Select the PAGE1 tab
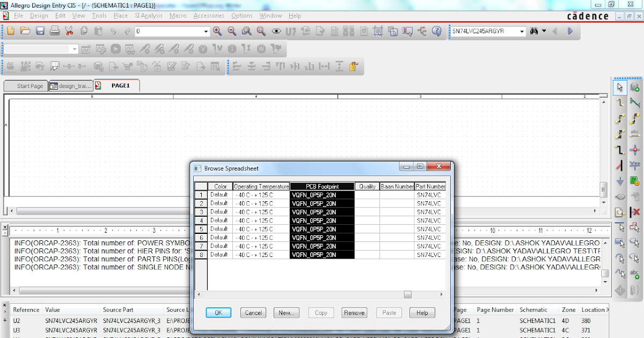 pos(116,85)
